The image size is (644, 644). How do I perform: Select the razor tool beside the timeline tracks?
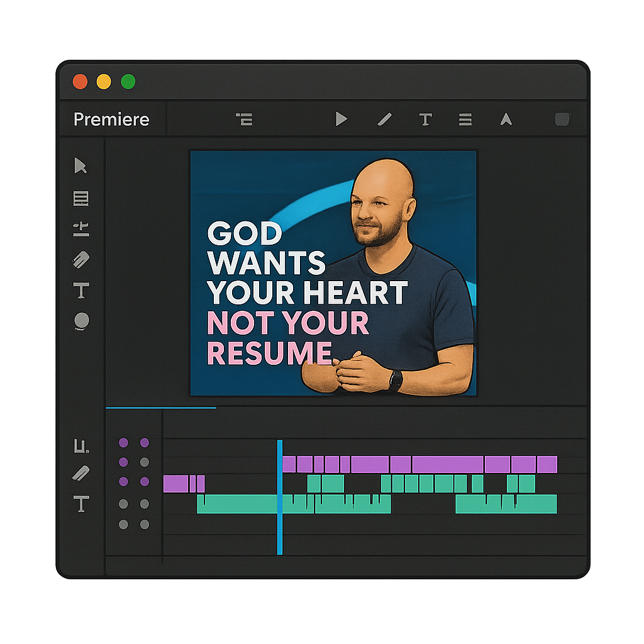point(81,473)
